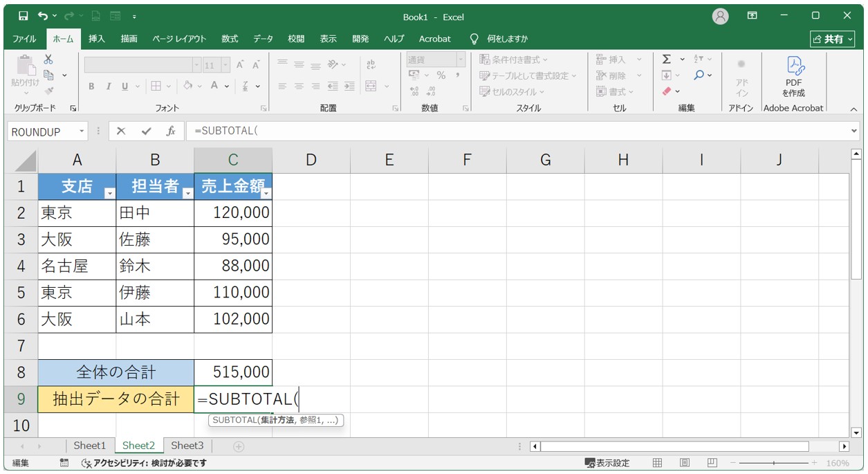Open the 担当者 column filter dropdown
868x474 pixels.
tap(187, 194)
